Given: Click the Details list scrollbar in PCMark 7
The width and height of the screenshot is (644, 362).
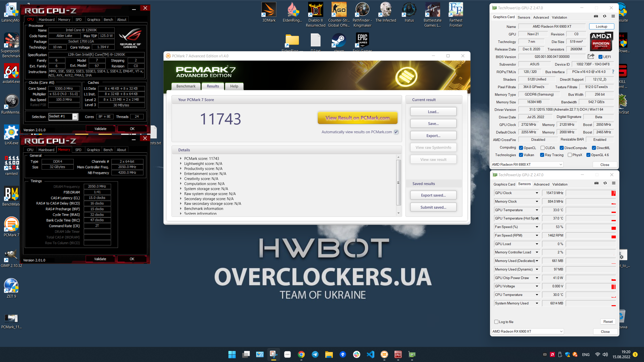Looking at the screenshot, I should (398, 183).
